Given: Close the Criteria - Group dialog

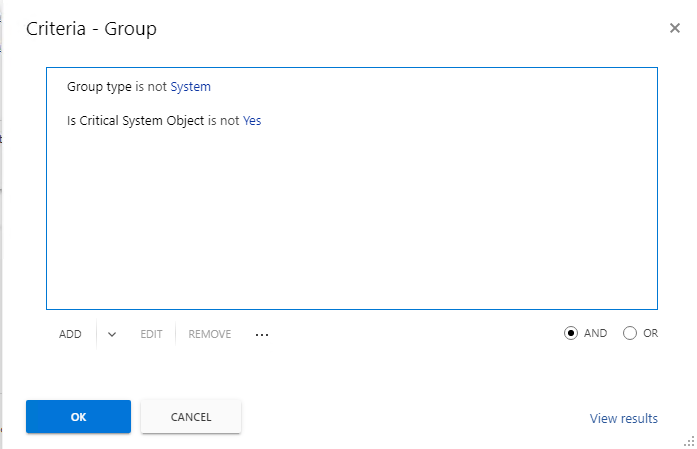Looking at the screenshot, I should click(674, 28).
